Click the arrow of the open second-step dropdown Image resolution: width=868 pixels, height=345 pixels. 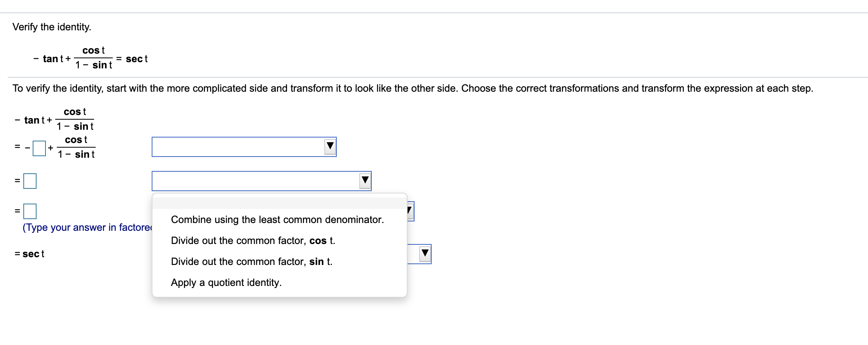pos(365,181)
